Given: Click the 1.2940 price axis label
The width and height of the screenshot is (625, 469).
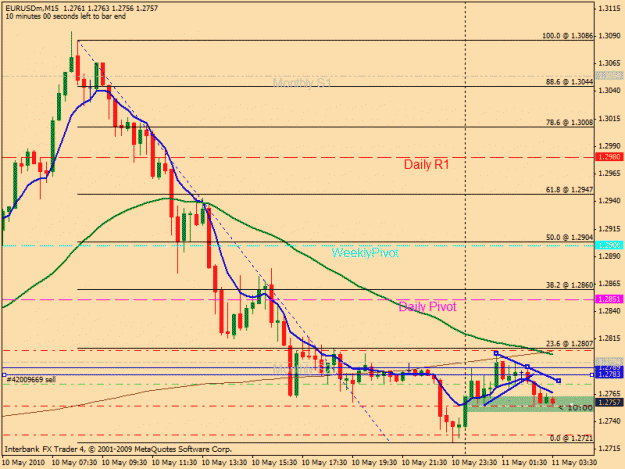Looking at the screenshot, I should pos(610,201).
